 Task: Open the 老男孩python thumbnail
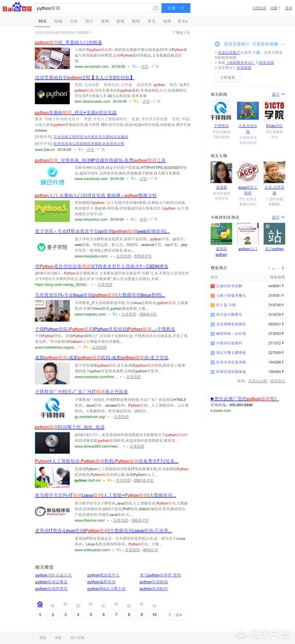221,234
